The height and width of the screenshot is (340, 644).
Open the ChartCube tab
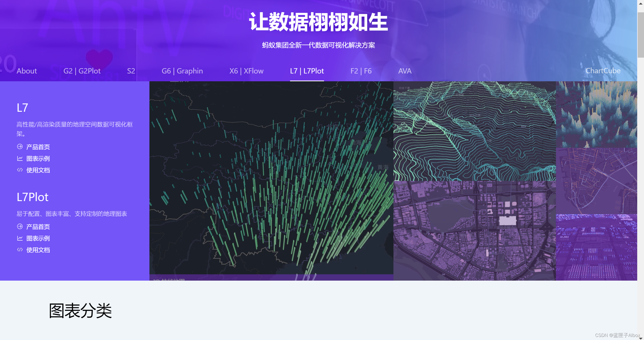[603, 71]
